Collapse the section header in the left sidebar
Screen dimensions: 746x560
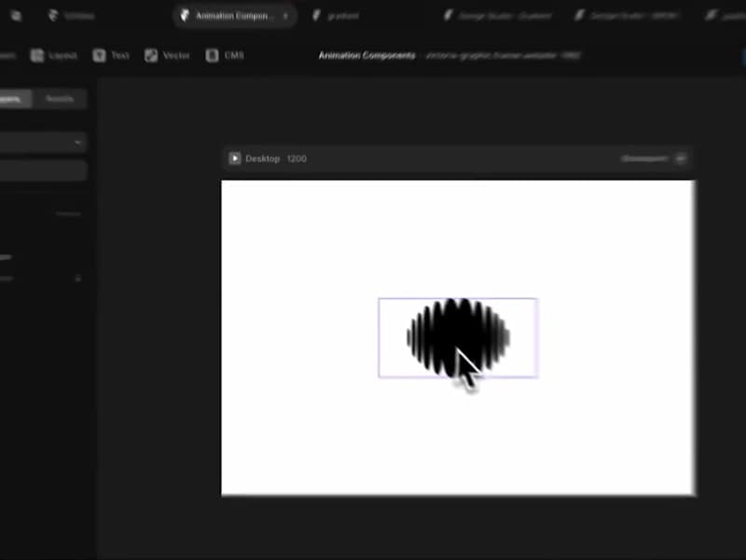[68, 212]
